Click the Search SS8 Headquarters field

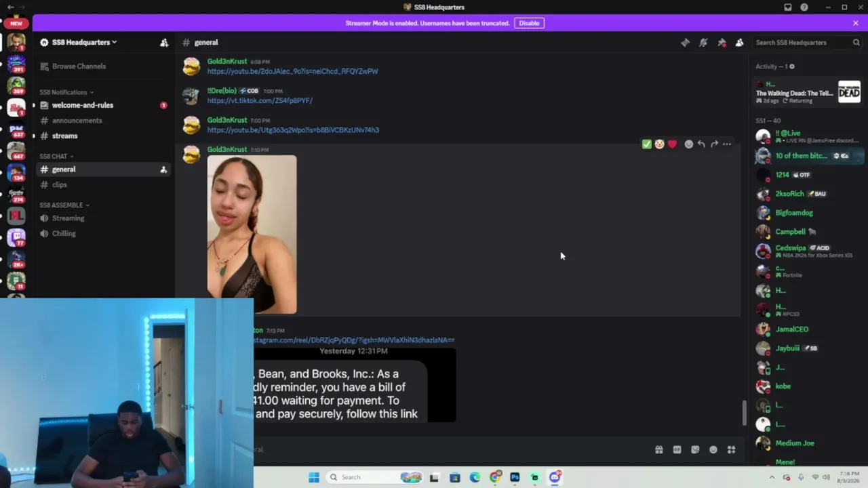pos(807,42)
